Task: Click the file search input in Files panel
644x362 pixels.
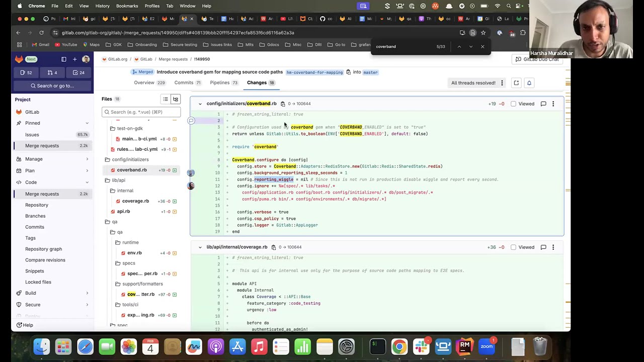Action: click(141, 112)
